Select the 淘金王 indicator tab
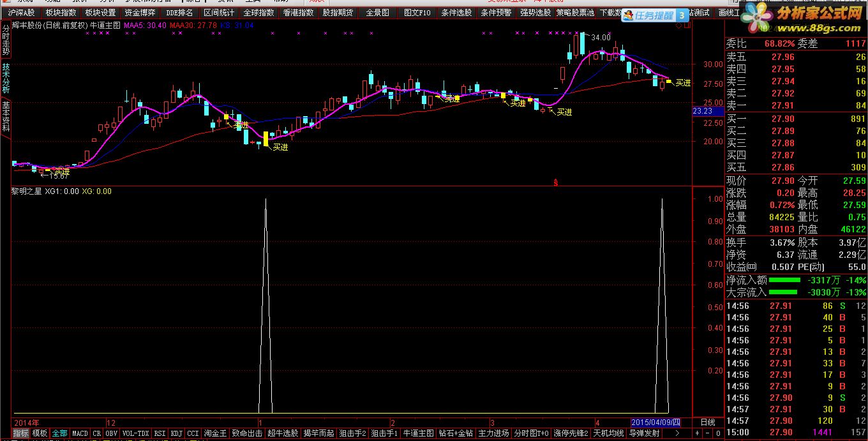 coord(215,433)
